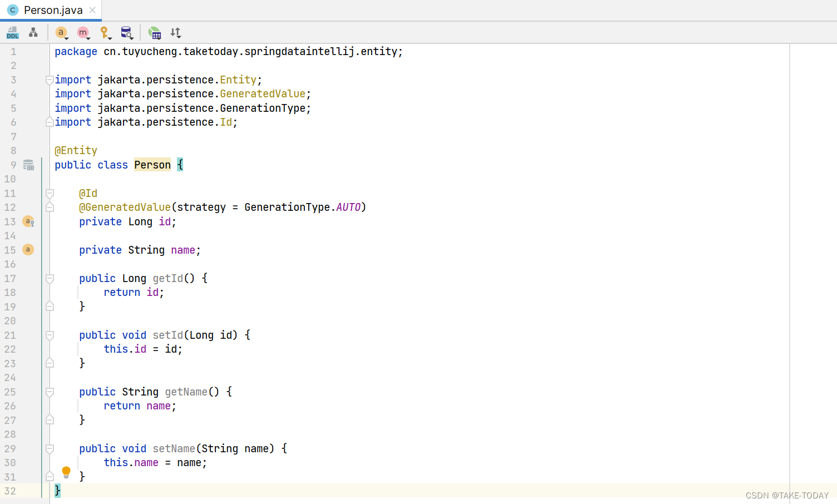This screenshot has height=504, width=837.
Task: Open the entity hierarchy diagram icon
Action: (33, 33)
